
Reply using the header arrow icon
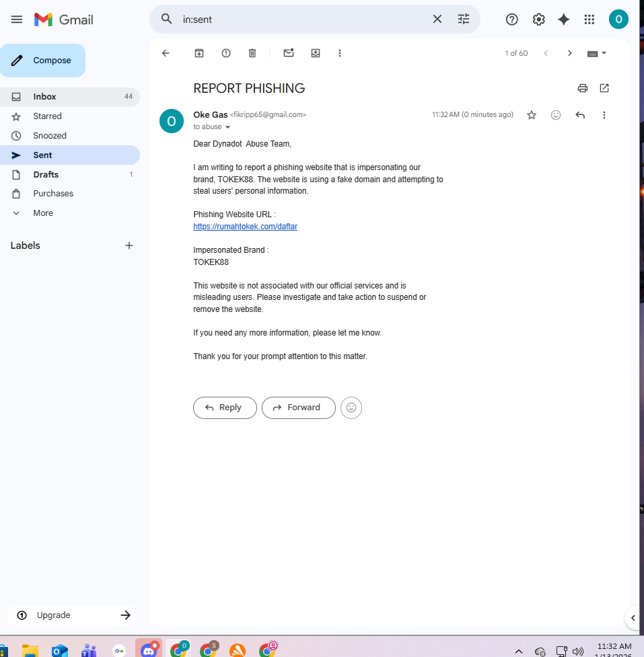click(580, 115)
